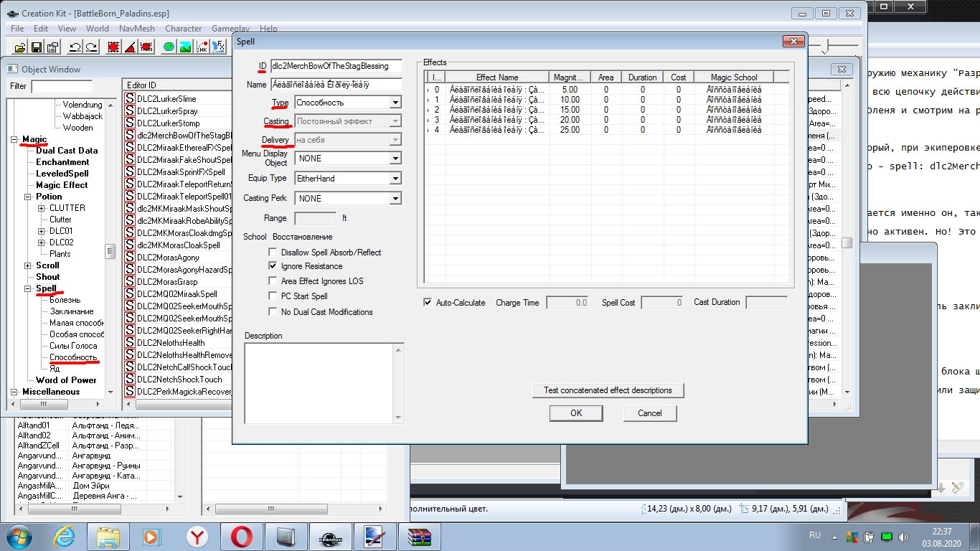Viewport: 980px width, 551px height.
Task: Toggle Snap to Grid toolbar icon
Action: click(x=113, y=47)
